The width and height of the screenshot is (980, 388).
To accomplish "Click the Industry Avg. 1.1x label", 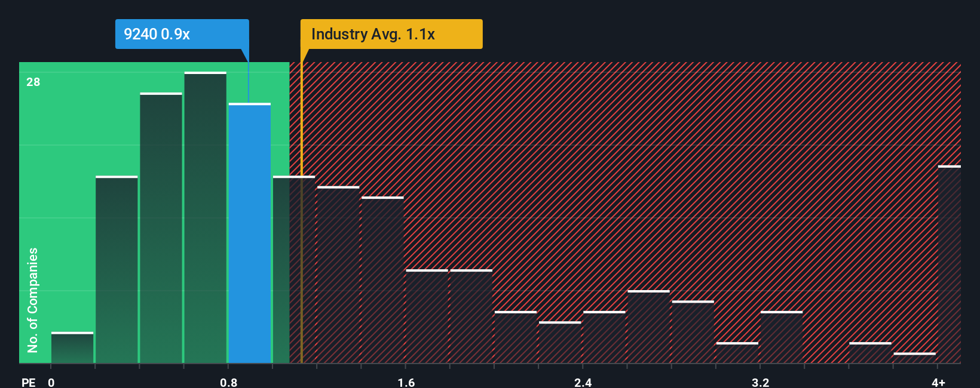I will click(391, 34).
